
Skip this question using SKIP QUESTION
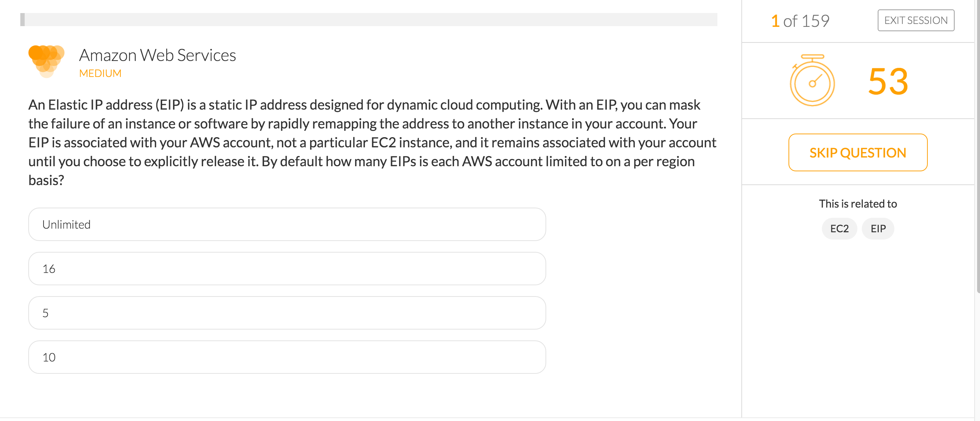click(857, 152)
